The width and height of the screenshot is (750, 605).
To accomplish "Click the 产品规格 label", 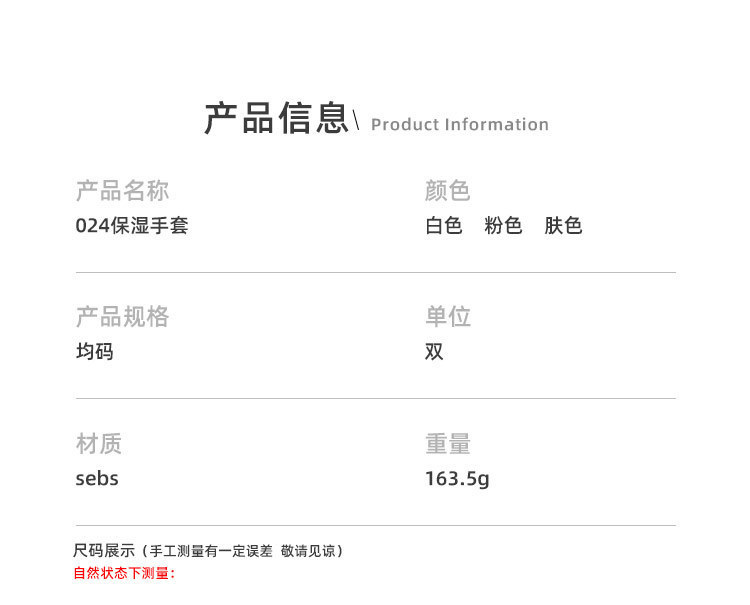I will [122, 317].
